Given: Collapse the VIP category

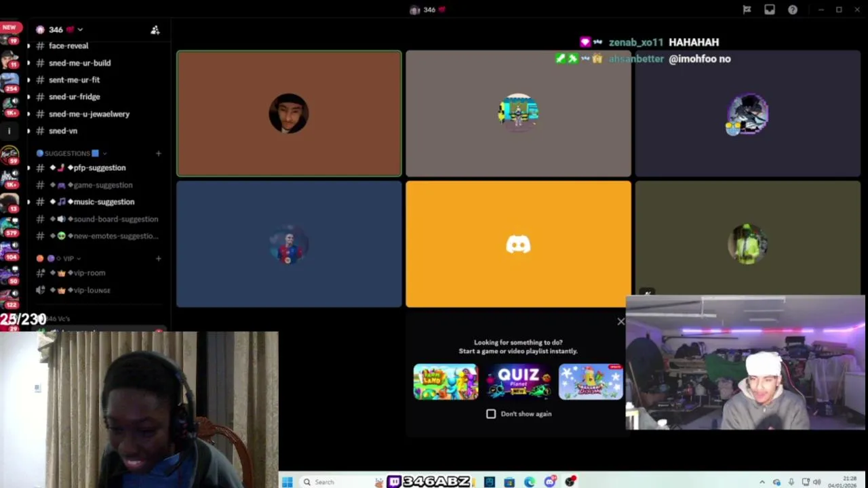Looking at the screenshot, I should tap(59, 258).
